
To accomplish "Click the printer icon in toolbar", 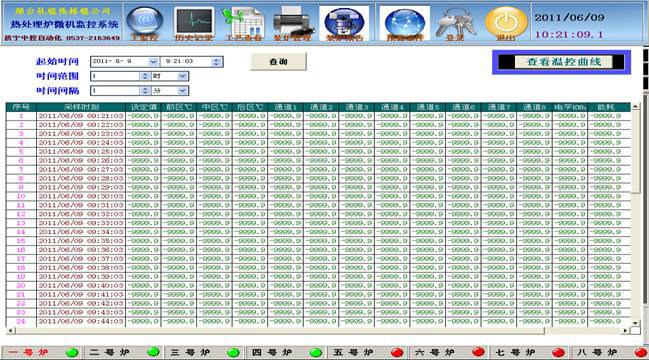I will [292, 23].
